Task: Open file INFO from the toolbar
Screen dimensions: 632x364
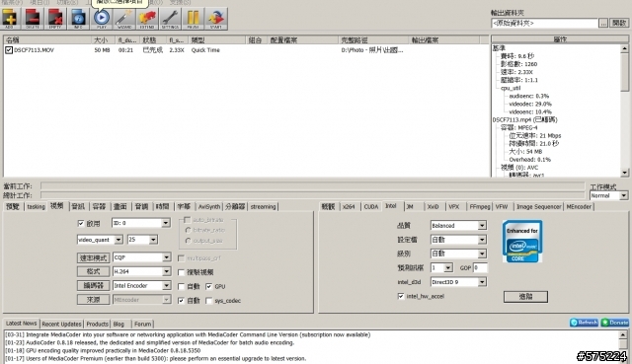Action: pyautogui.click(x=78, y=19)
